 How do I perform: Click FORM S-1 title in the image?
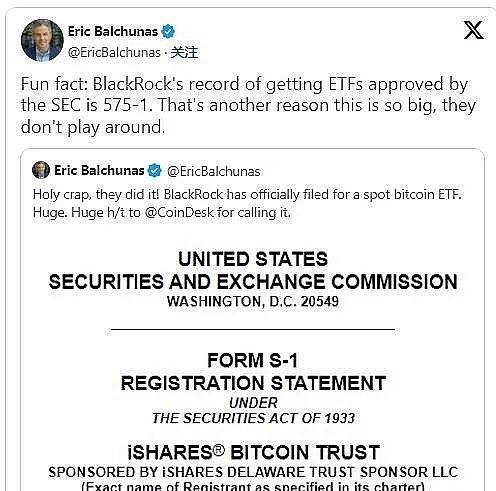pyautogui.click(x=252, y=360)
